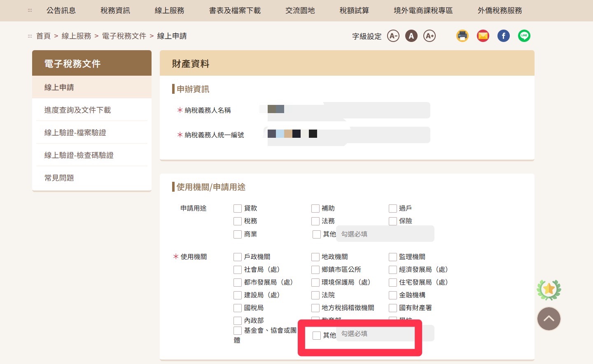Tick the 地政機關 agency checkbox
This screenshot has width=593, height=364.
pos(315,257)
